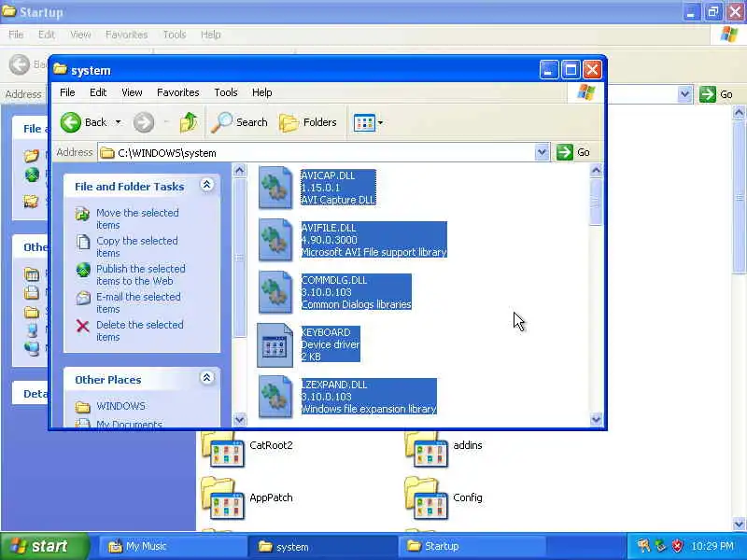The image size is (747, 560).
Task: Open the Back history dropdown arrow in the system window
Action: 119,122
